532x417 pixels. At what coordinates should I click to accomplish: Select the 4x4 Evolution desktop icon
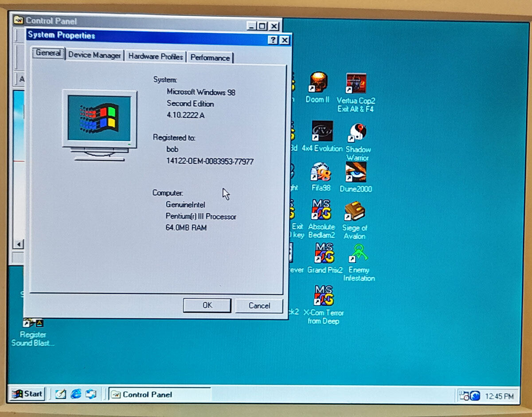coord(322,136)
